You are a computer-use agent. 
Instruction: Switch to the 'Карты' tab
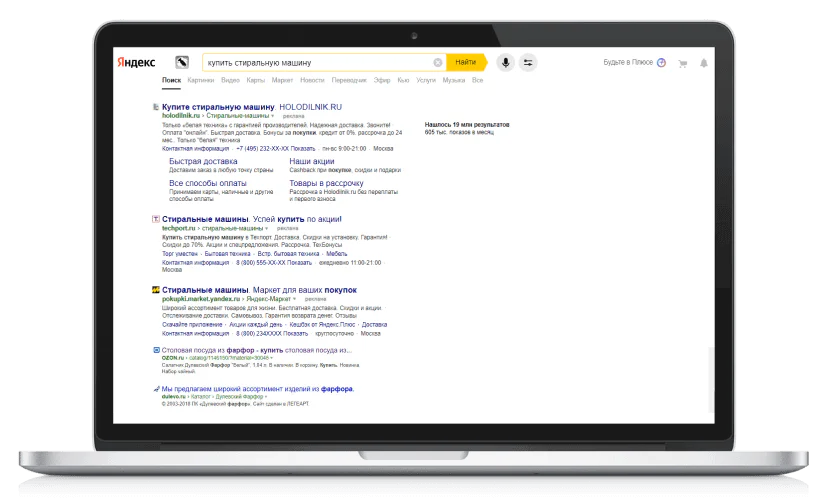[256, 80]
